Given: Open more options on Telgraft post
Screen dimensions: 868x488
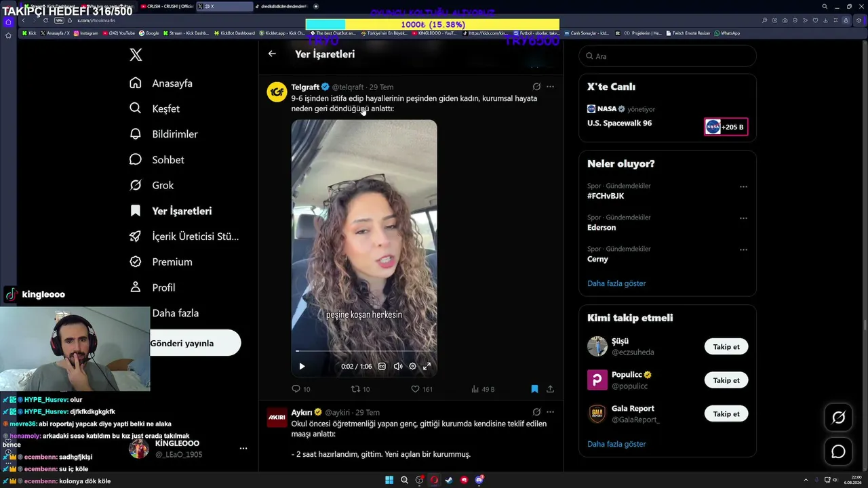Looking at the screenshot, I should [550, 87].
